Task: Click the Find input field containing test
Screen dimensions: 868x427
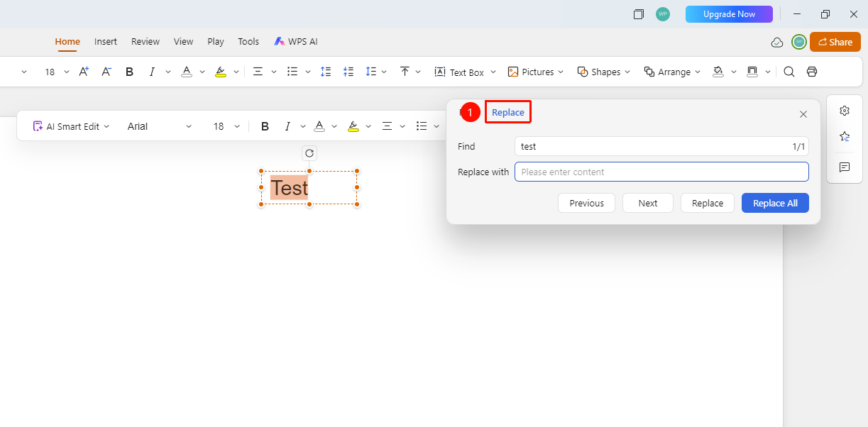Action: tap(661, 146)
